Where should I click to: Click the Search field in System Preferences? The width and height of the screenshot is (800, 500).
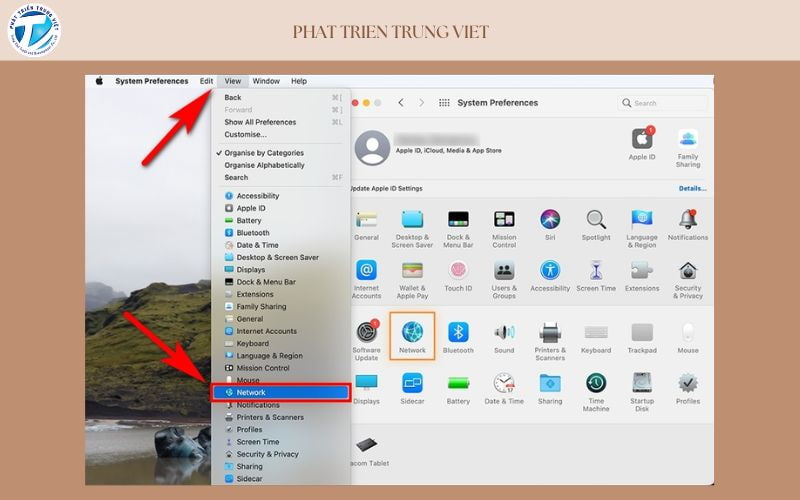click(665, 103)
